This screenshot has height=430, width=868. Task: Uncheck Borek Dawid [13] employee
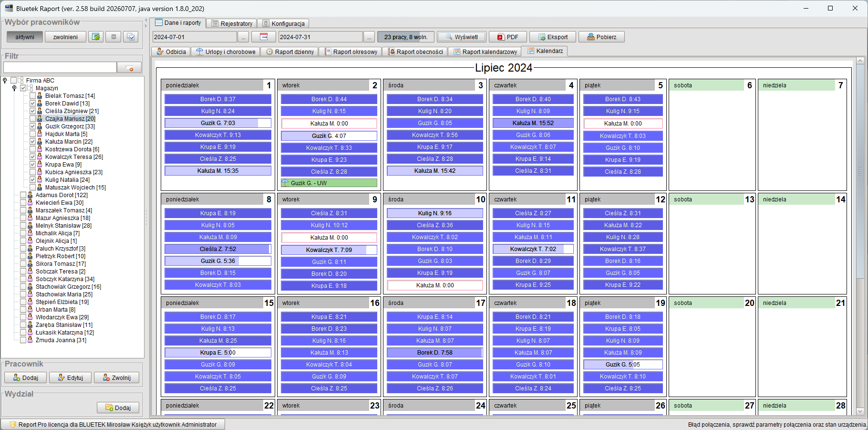pos(32,104)
